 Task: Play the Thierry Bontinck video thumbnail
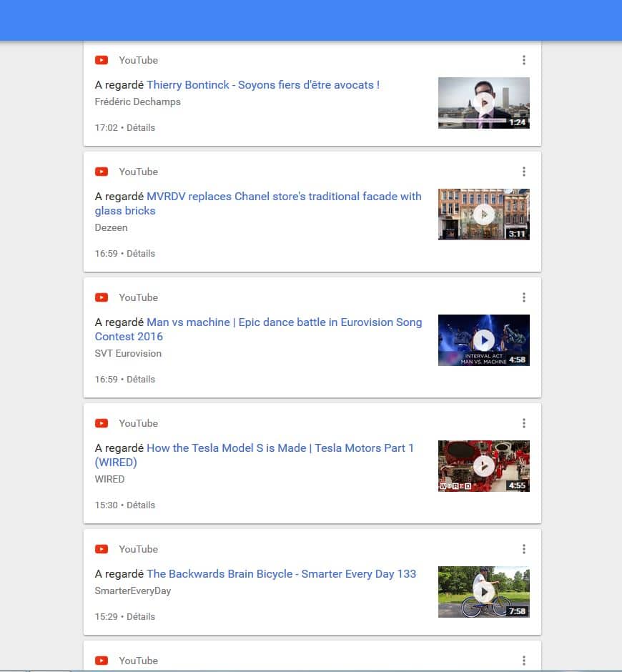(x=483, y=103)
